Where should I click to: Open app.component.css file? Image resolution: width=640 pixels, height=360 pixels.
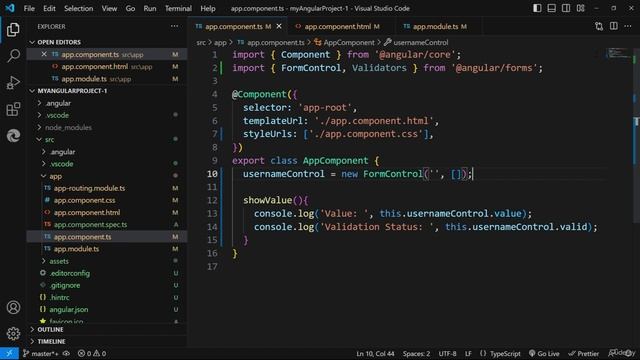(x=84, y=200)
